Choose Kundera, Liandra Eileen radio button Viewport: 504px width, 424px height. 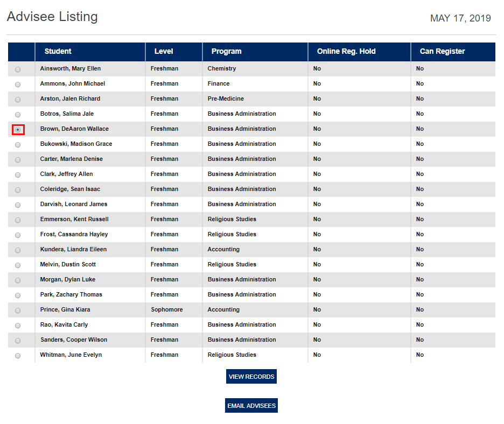pos(18,250)
